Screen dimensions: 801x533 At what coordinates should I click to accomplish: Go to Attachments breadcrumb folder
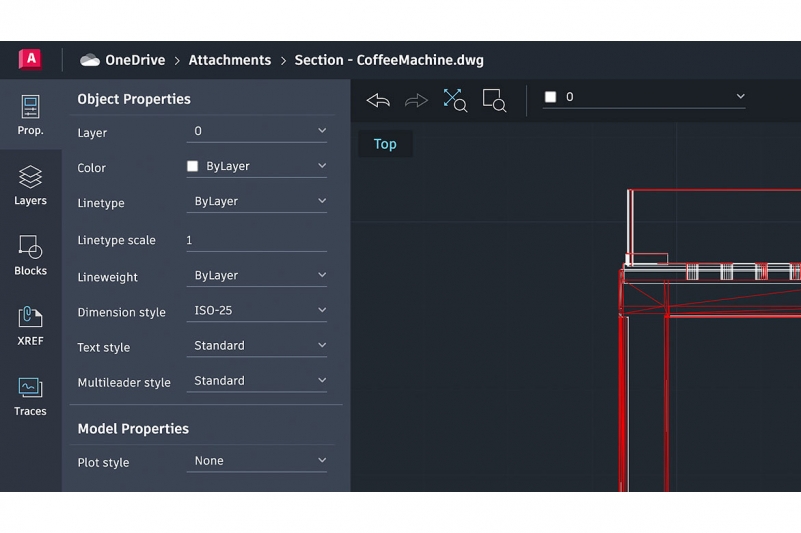tap(230, 60)
